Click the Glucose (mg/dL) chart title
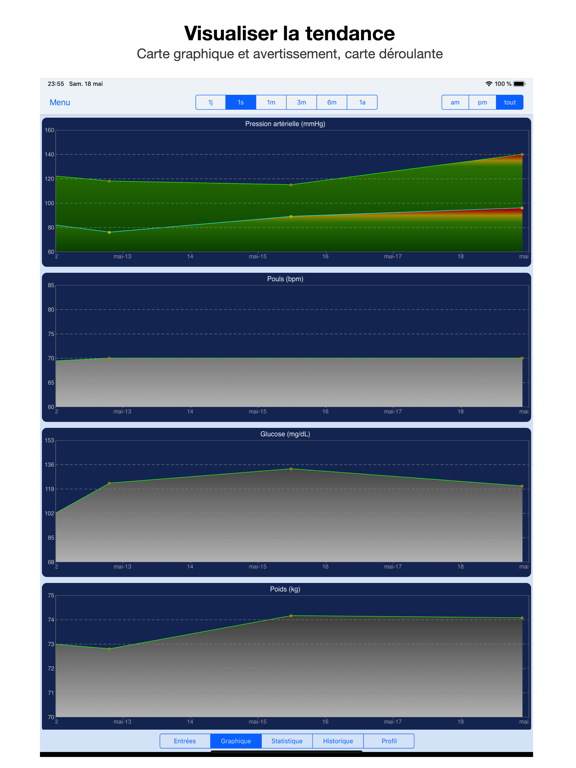Viewport: 576px width, 768px height. pos(285,434)
